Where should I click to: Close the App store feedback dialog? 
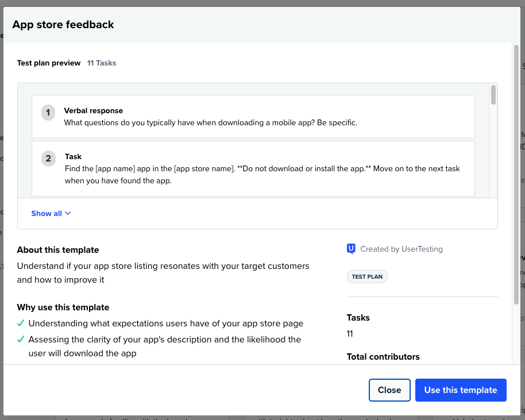(x=389, y=390)
